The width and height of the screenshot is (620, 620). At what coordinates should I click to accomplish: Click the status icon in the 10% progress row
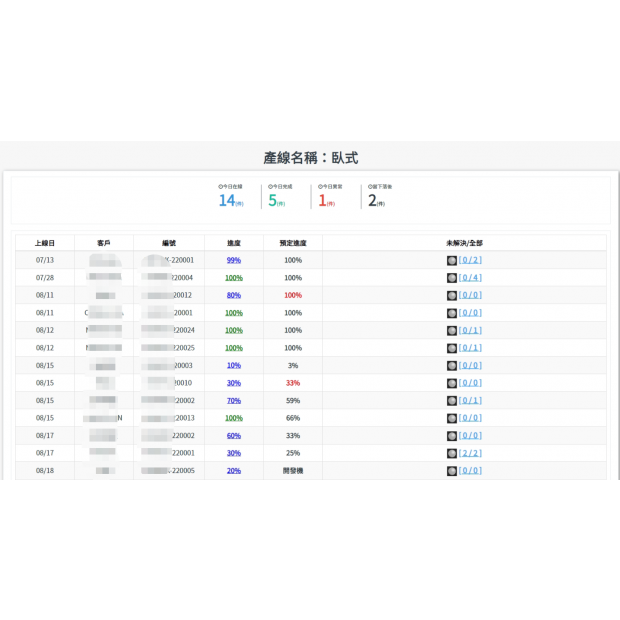click(x=452, y=365)
